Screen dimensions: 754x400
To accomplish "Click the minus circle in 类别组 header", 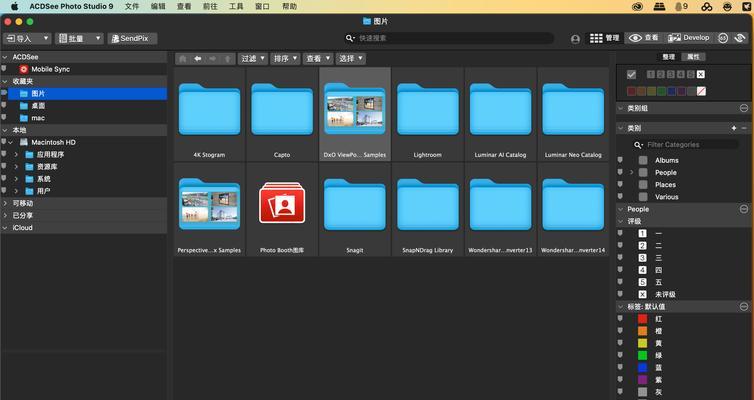I will click(743, 108).
